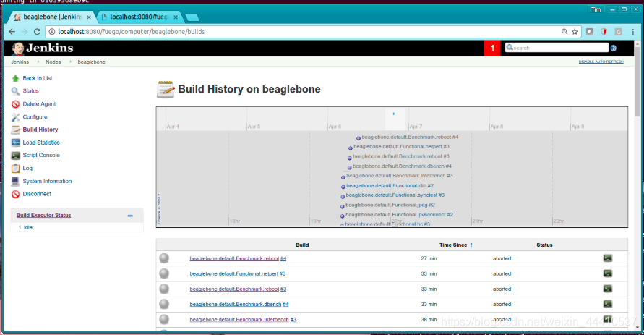Open console output for Benchmark.reboot #4 row
The height and width of the screenshot is (335, 644).
[x=607, y=258]
